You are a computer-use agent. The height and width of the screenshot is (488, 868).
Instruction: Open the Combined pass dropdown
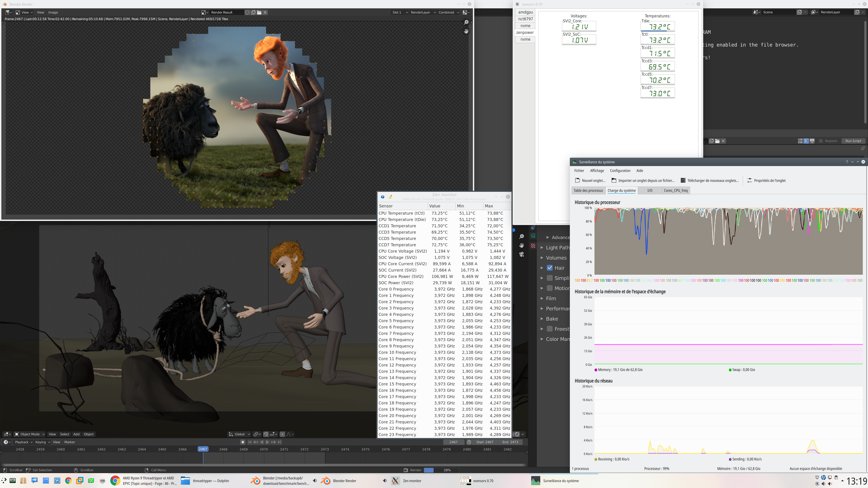click(448, 12)
